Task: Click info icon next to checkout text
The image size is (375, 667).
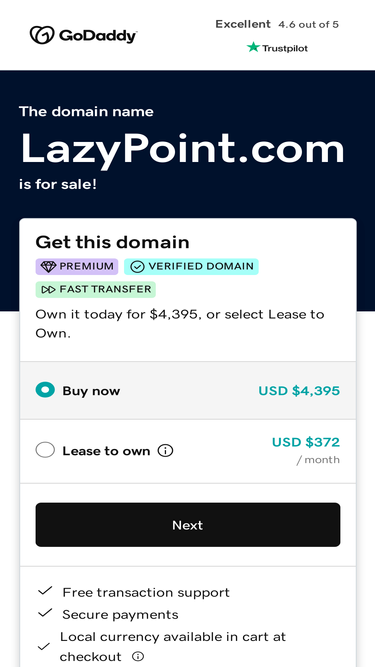Action: coord(137,656)
